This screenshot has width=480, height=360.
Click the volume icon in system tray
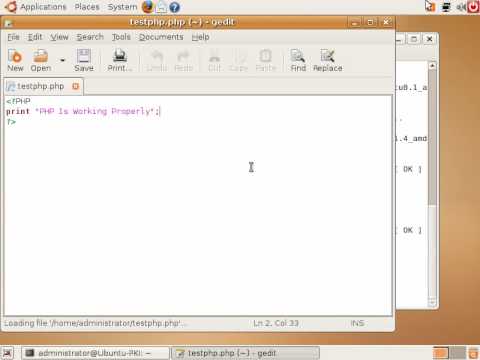[461, 7]
